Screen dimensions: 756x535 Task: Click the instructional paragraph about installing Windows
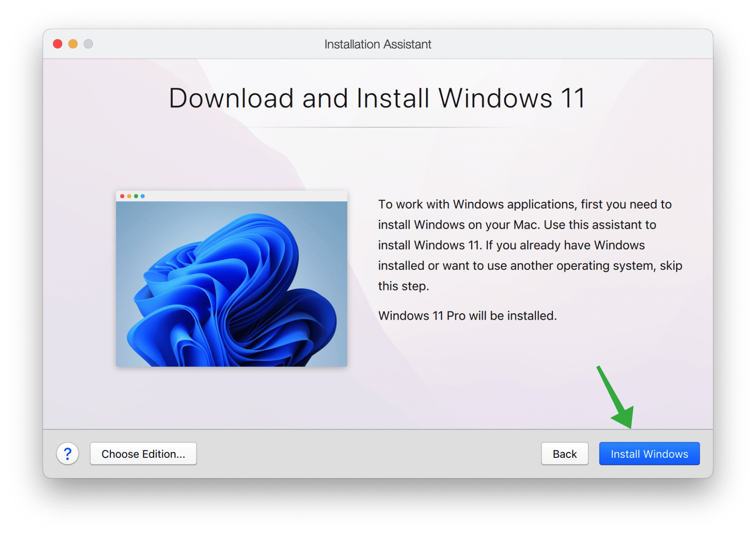(x=530, y=244)
